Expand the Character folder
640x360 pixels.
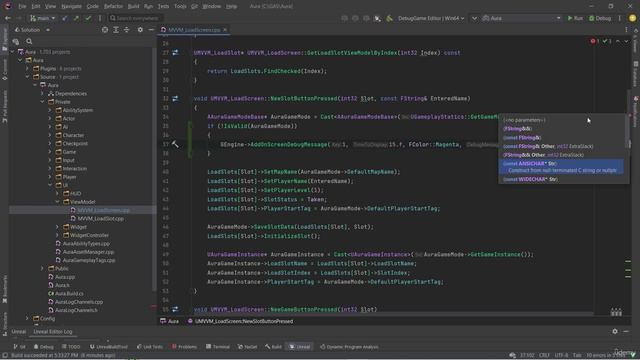tap(50, 135)
